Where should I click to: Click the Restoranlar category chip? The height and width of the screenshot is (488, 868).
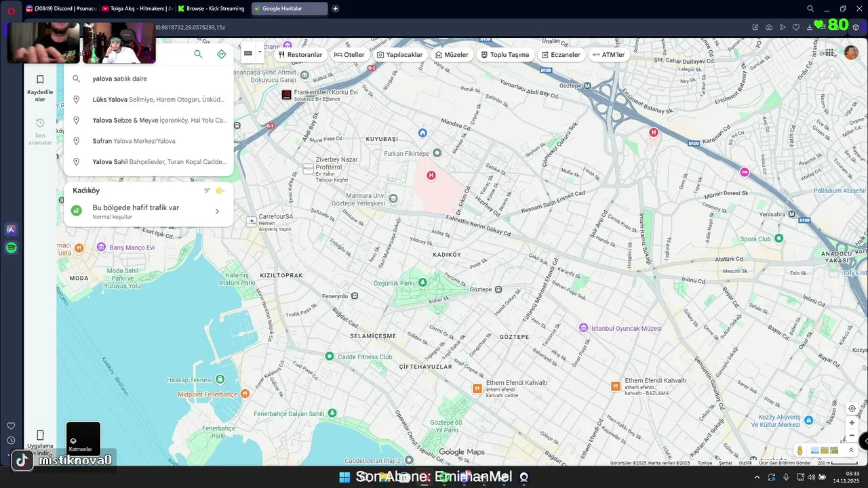[300, 54]
